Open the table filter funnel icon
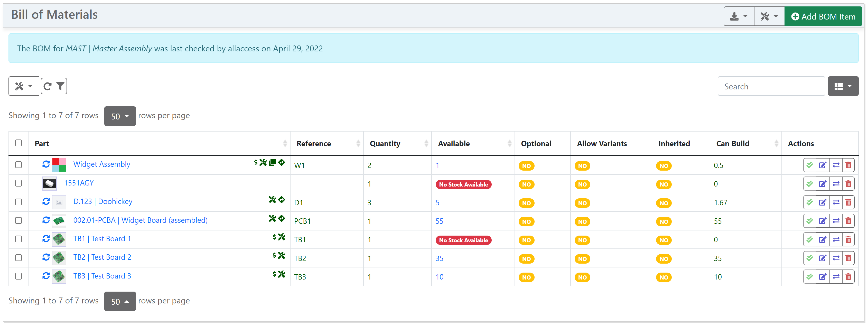The height and width of the screenshot is (325, 868). [60, 86]
